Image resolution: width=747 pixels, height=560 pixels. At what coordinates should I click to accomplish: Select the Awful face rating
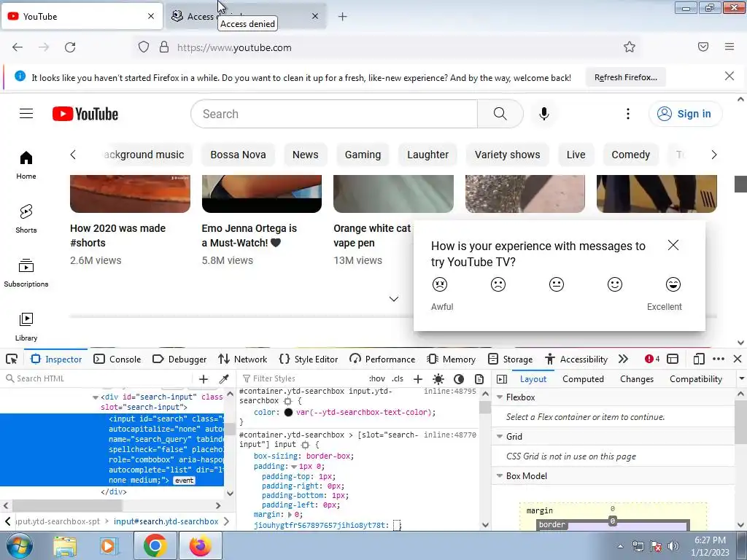440,284
